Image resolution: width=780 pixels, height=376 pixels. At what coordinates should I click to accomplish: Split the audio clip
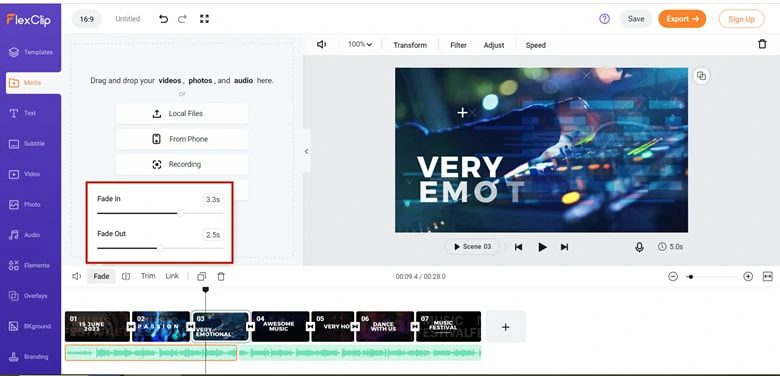[126, 277]
